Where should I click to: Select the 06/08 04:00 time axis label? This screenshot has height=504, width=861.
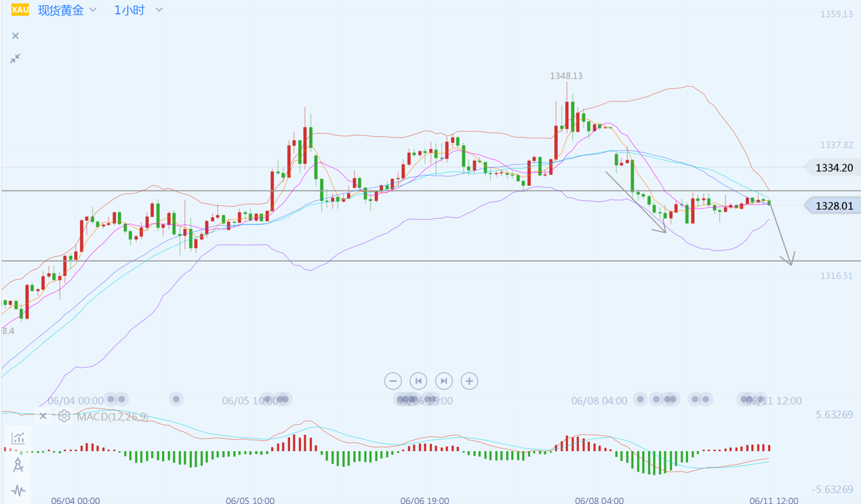pyautogui.click(x=599, y=401)
